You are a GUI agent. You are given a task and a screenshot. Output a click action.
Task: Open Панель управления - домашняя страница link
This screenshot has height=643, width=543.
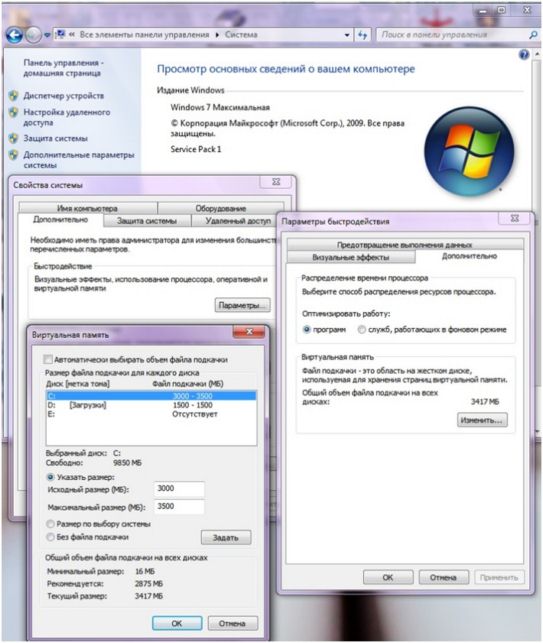(x=63, y=68)
